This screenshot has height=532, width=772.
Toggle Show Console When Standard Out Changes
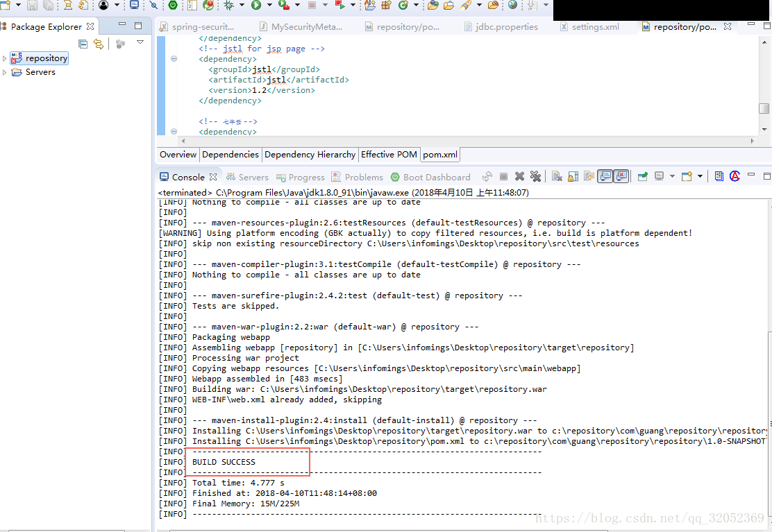click(x=605, y=176)
